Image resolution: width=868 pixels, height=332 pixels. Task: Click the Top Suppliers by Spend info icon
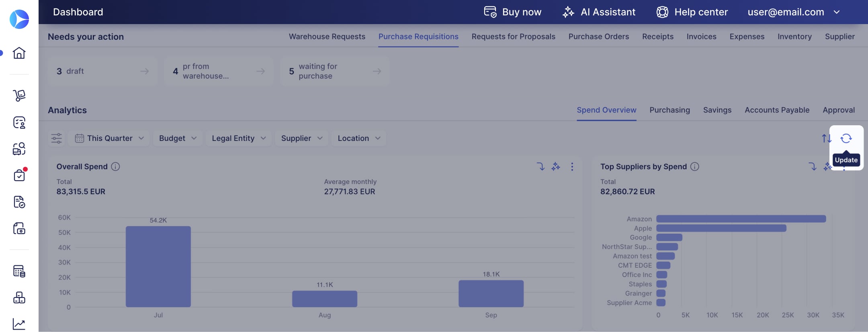coord(695,167)
